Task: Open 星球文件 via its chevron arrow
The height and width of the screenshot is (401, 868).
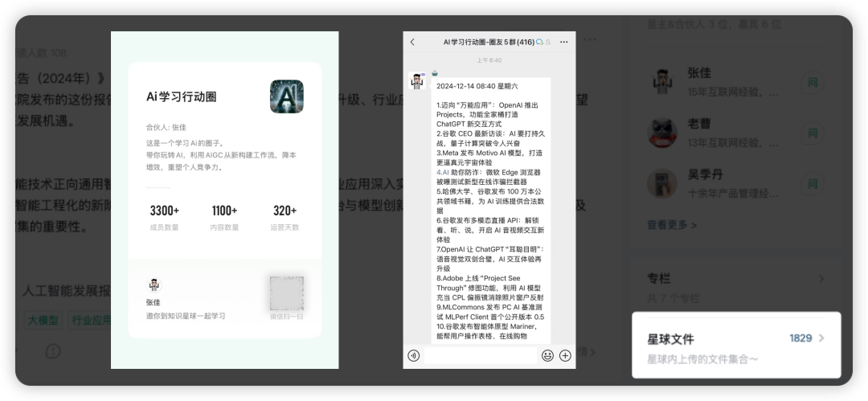Action: point(821,338)
